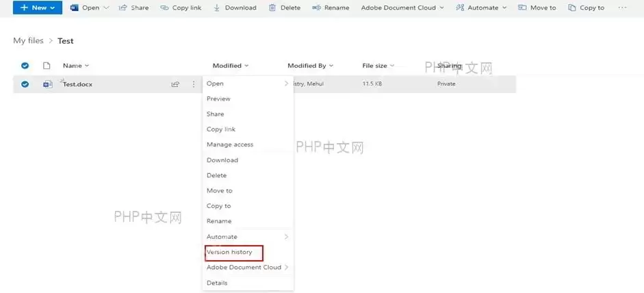
Task: Click the Sharing column header
Action: tap(450, 65)
